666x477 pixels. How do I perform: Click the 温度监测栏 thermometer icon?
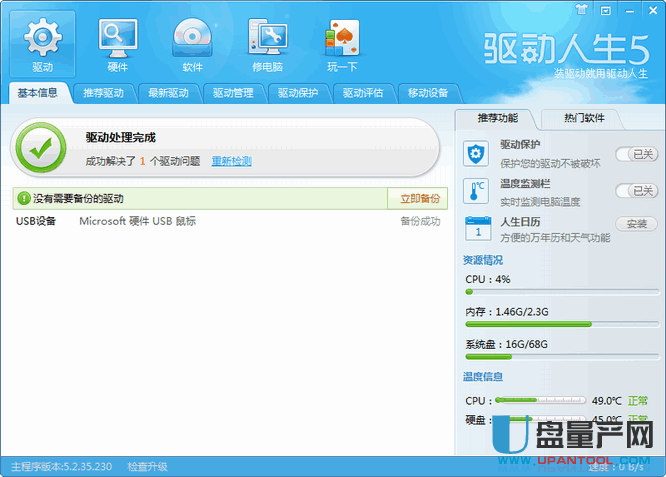476,191
